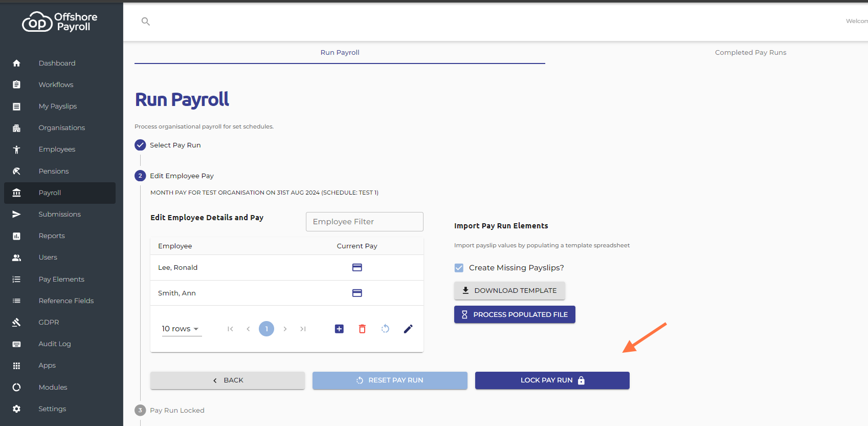
Task: Open Ann Smith's current pay card icon
Action: click(x=357, y=293)
